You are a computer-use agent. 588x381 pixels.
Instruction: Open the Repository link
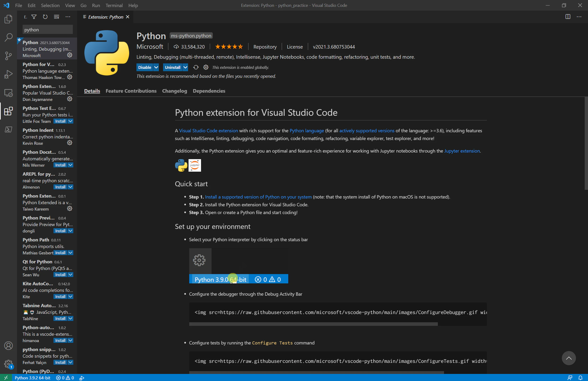pyautogui.click(x=265, y=47)
